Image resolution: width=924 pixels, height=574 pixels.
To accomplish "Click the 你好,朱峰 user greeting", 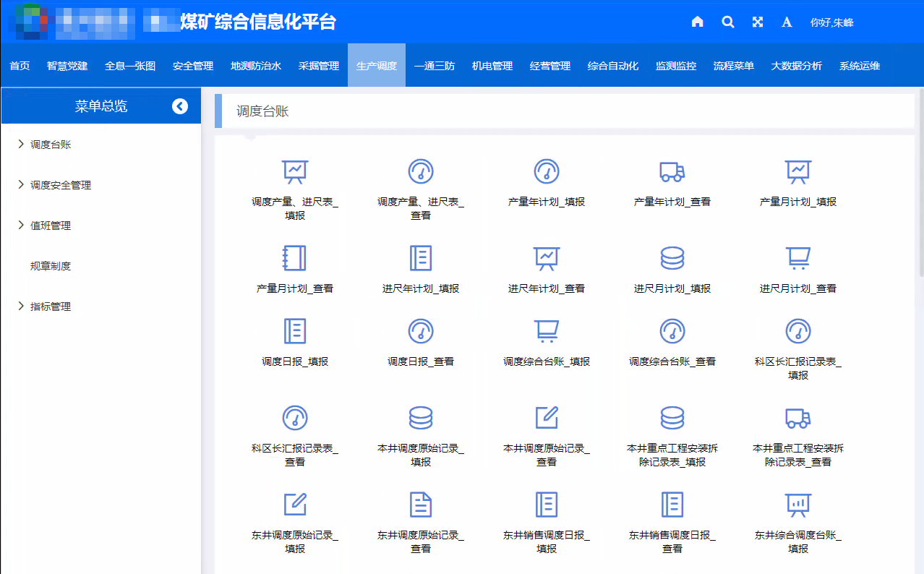I will tap(832, 22).
